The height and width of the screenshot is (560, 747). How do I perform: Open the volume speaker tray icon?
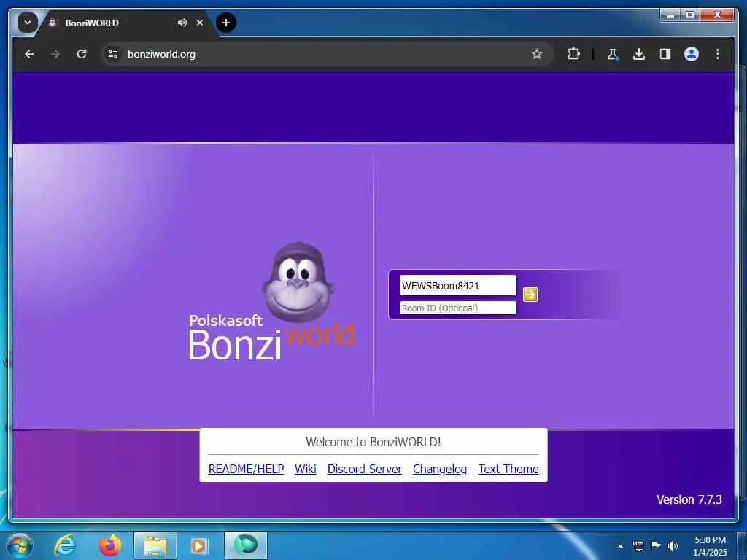[x=673, y=546]
